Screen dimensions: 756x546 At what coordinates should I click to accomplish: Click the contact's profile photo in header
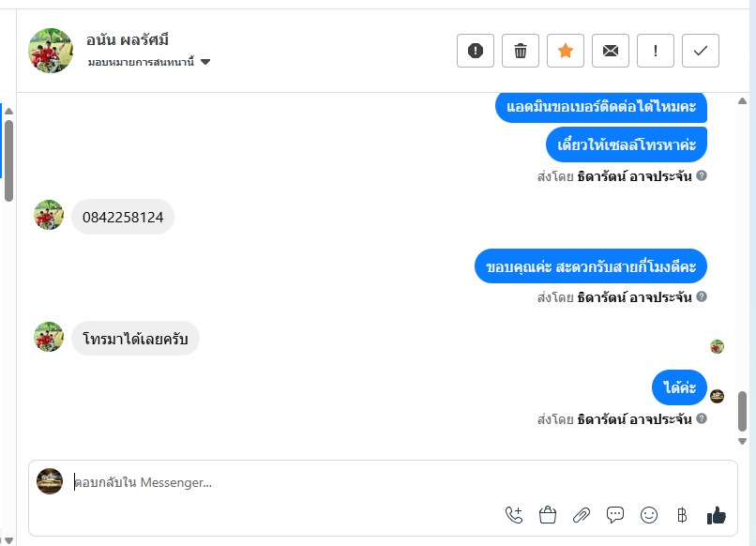tap(51, 51)
